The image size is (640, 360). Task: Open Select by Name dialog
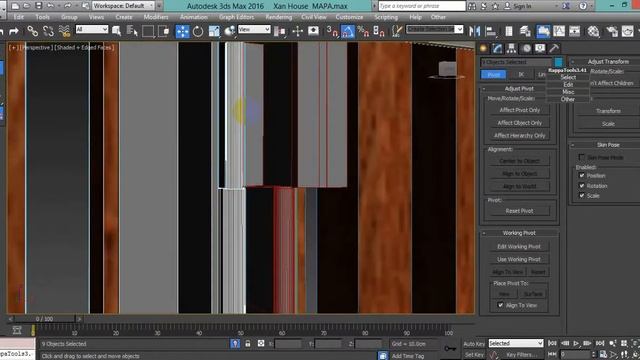(x=132, y=31)
